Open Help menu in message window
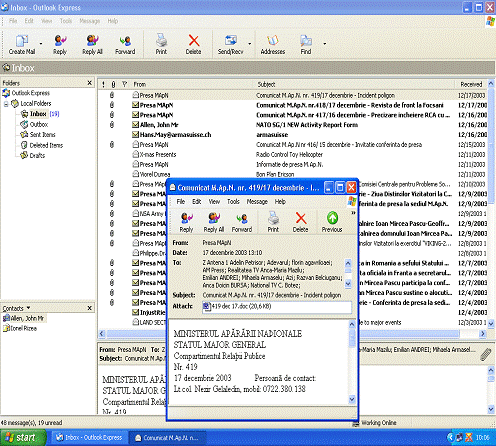496x446 pixels. 280,202
